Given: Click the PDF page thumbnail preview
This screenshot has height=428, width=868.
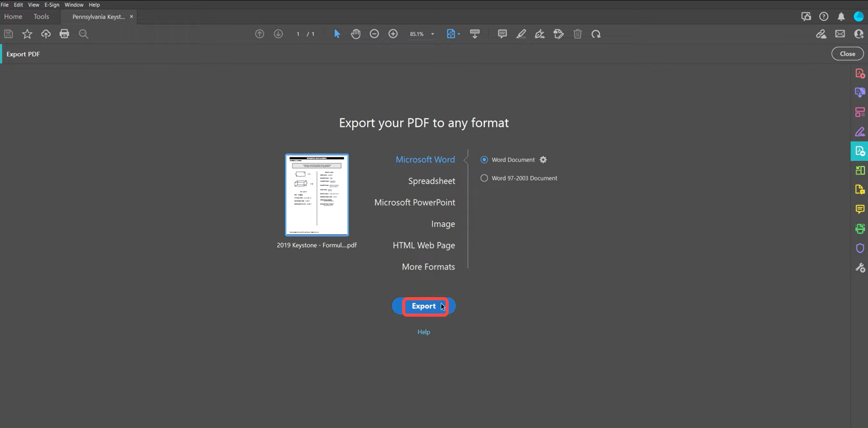Looking at the screenshot, I should 317,195.
